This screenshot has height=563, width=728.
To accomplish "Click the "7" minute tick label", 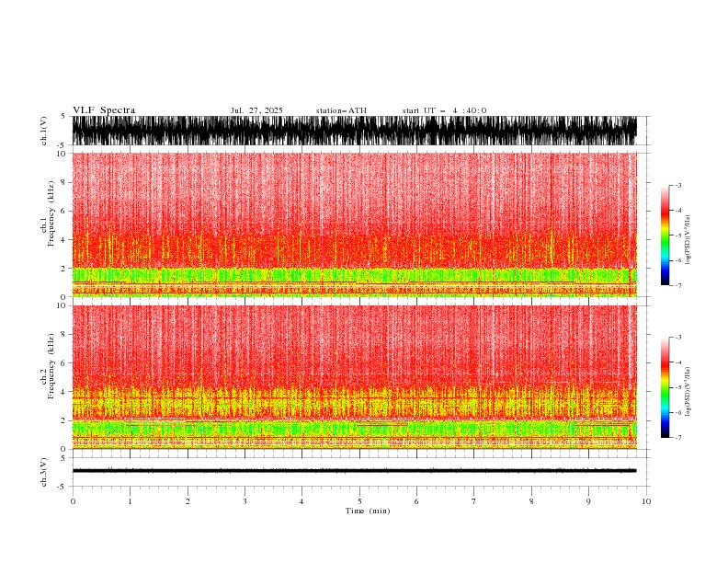I will coord(474,501).
